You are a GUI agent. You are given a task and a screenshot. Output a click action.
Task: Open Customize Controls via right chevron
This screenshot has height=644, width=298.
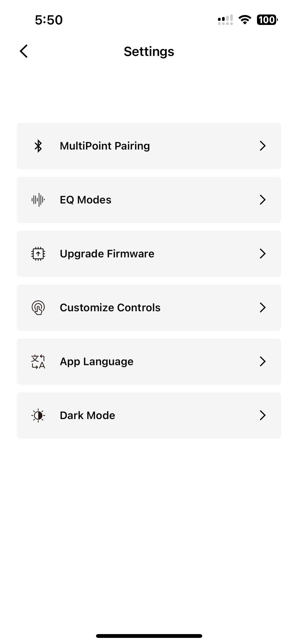tap(263, 308)
